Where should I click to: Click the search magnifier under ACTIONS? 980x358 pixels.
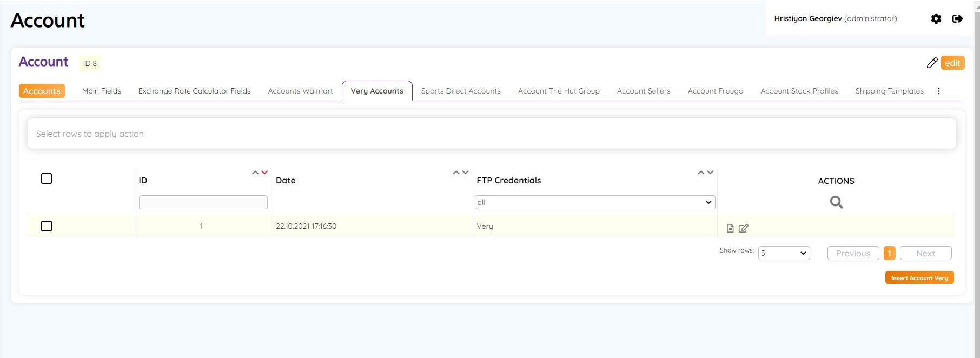pos(836,202)
